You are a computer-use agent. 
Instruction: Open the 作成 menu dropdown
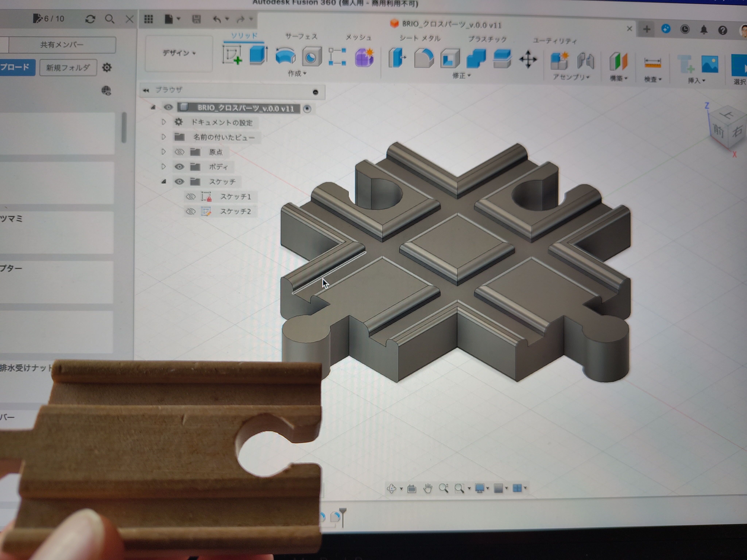point(297,73)
